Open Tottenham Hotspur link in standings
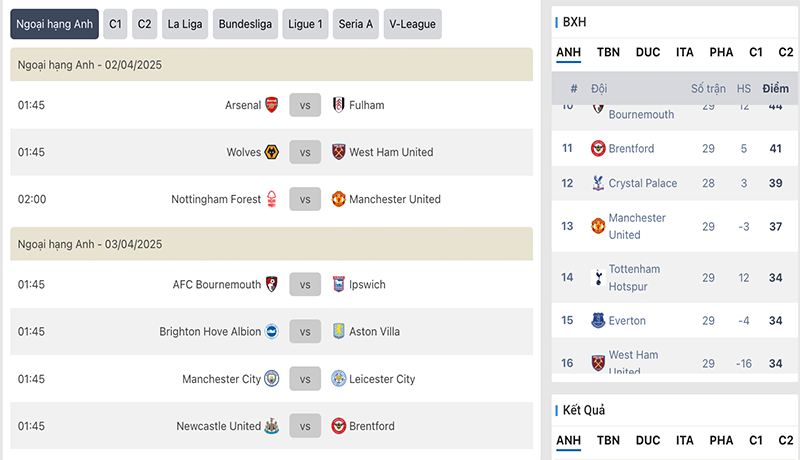Image resolution: width=800 pixels, height=460 pixels. click(634, 277)
